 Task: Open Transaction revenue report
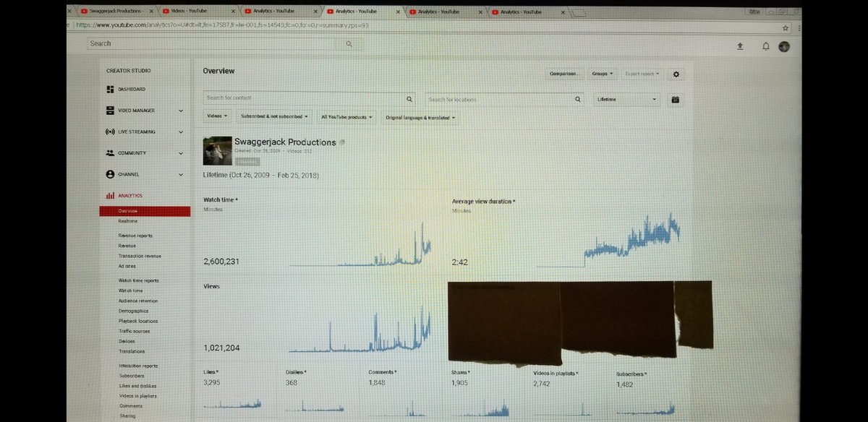pos(140,256)
